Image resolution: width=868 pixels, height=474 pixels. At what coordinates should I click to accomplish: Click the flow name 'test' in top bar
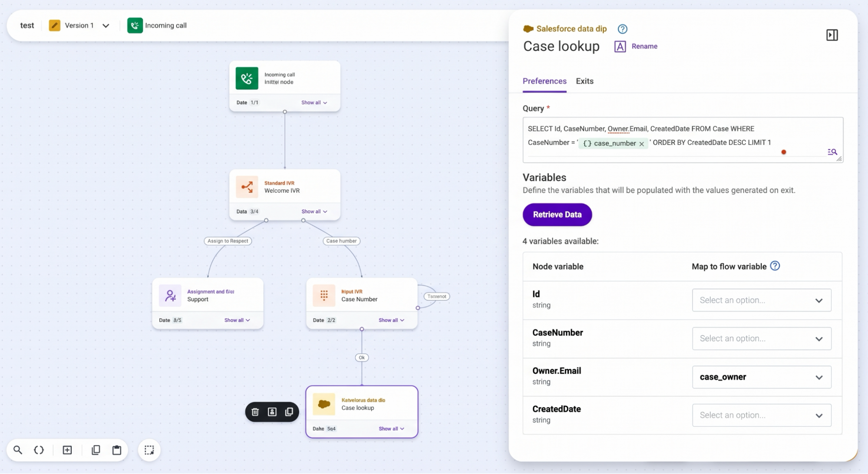tap(27, 26)
